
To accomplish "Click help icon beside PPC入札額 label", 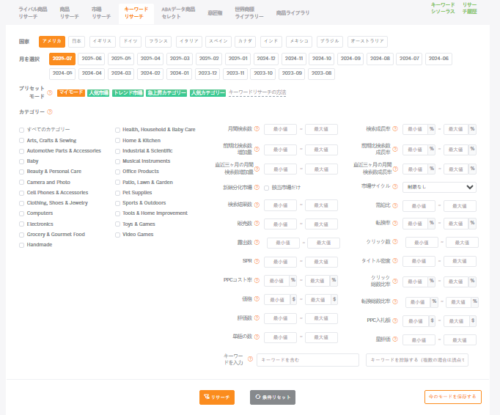I will [395, 321].
